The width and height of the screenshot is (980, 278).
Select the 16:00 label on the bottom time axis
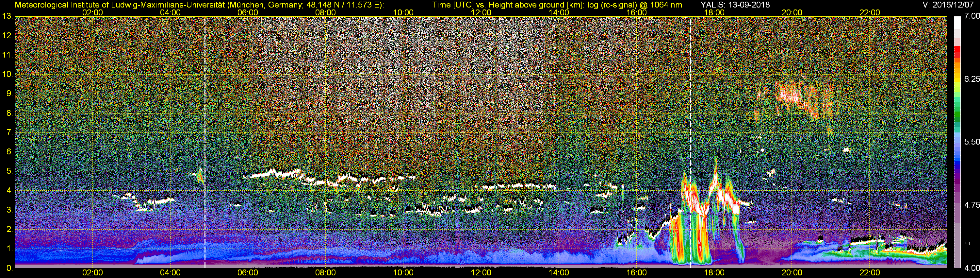[x=636, y=273]
